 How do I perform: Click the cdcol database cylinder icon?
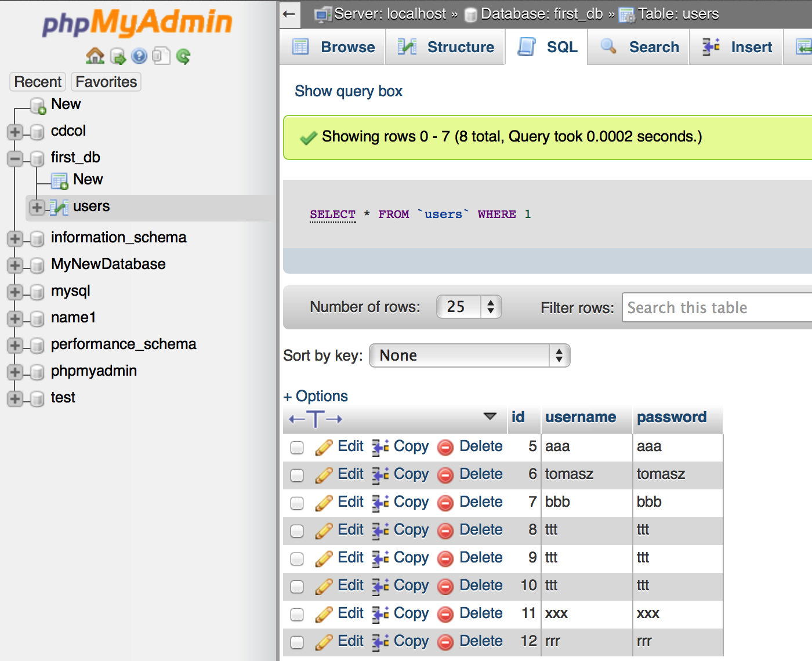[37, 132]
